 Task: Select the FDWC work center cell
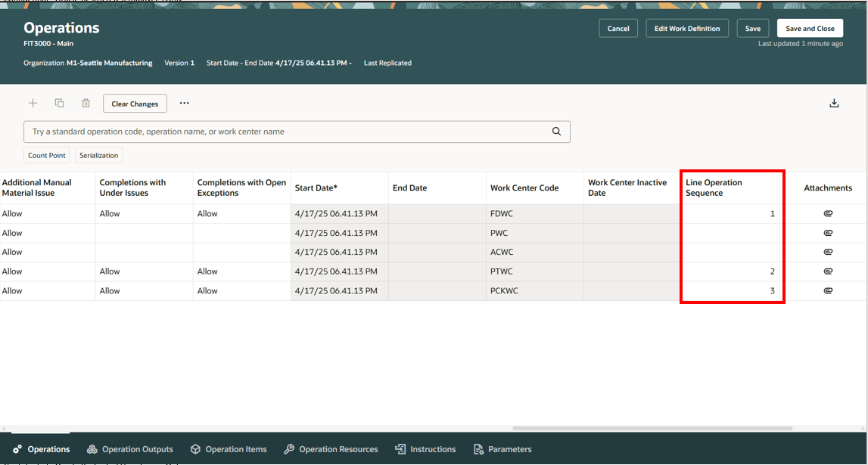click(x=534, y=213)
